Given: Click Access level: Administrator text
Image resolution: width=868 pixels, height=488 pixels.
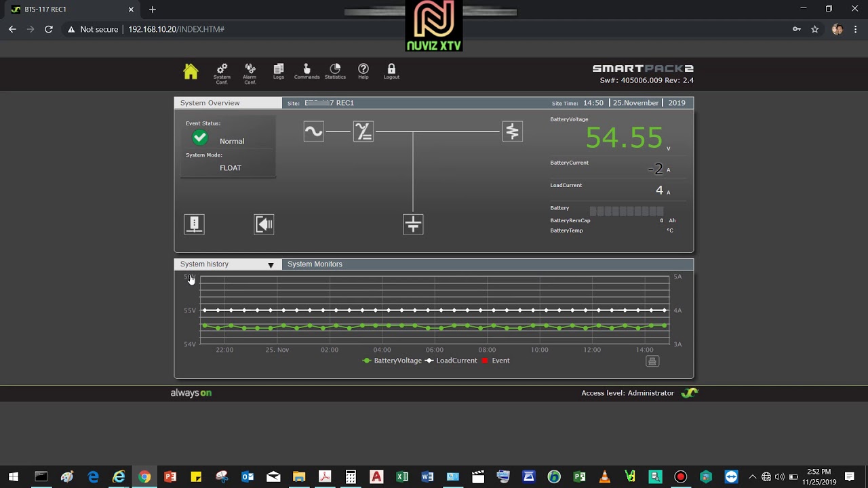Looking at the screenshot, I should coord(627,393).
